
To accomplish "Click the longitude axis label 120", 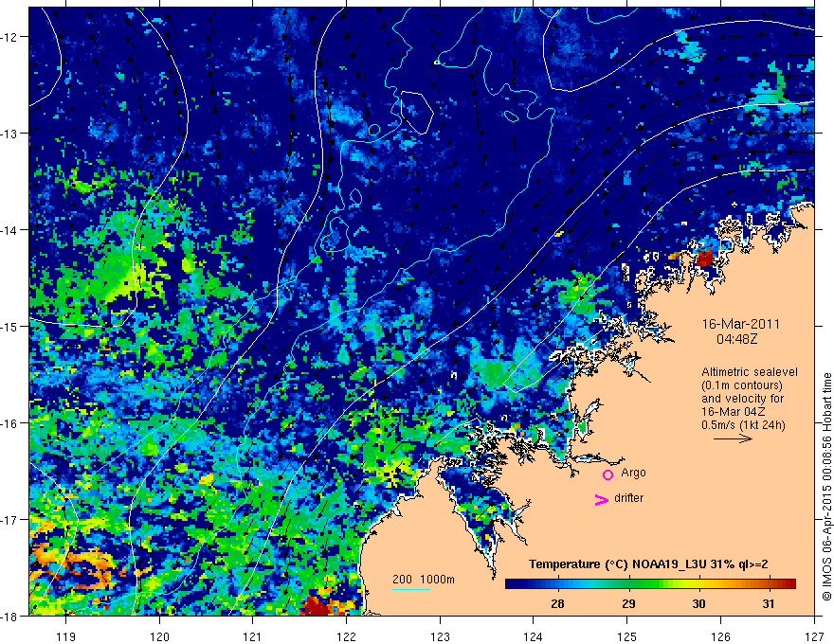I will (159, 636).
